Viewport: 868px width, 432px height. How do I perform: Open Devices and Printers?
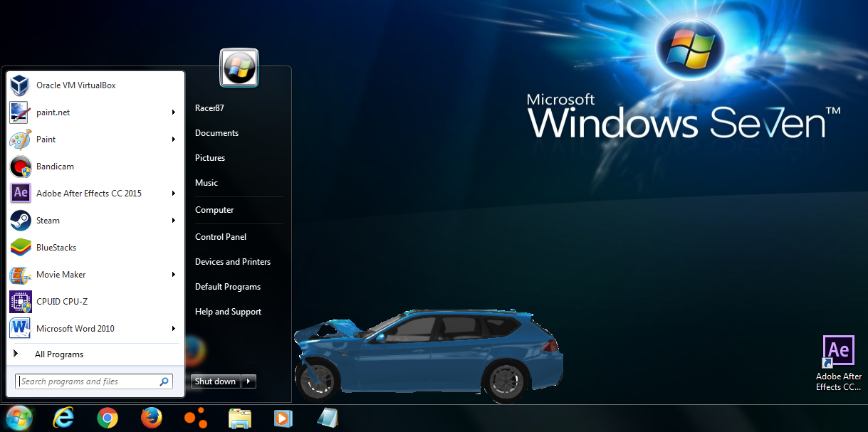coord(233,262)
